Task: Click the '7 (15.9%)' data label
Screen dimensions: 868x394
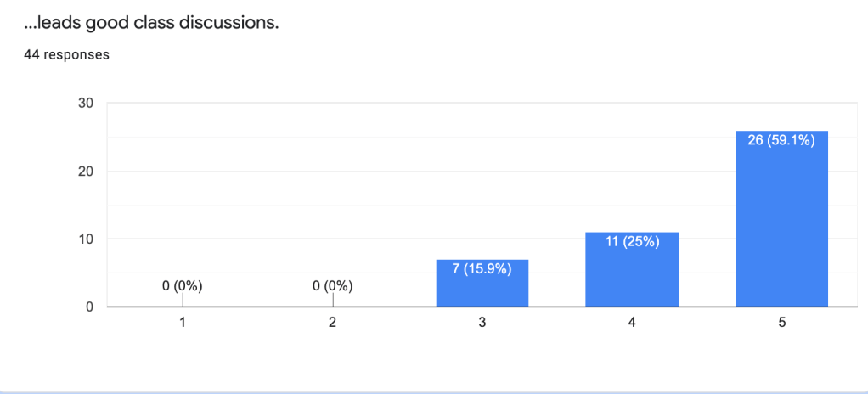Action: pyautogui.click(x=482, y=269)
